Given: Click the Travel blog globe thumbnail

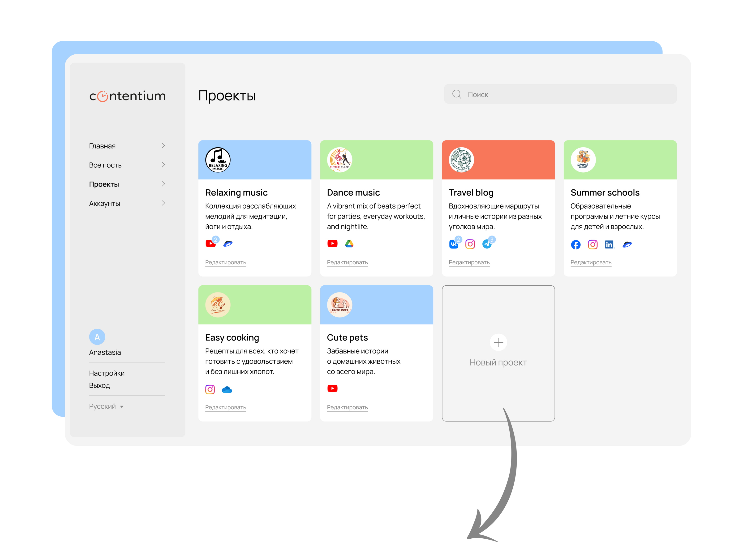Looking at the screenshot, I should click(x=461, y=160).
